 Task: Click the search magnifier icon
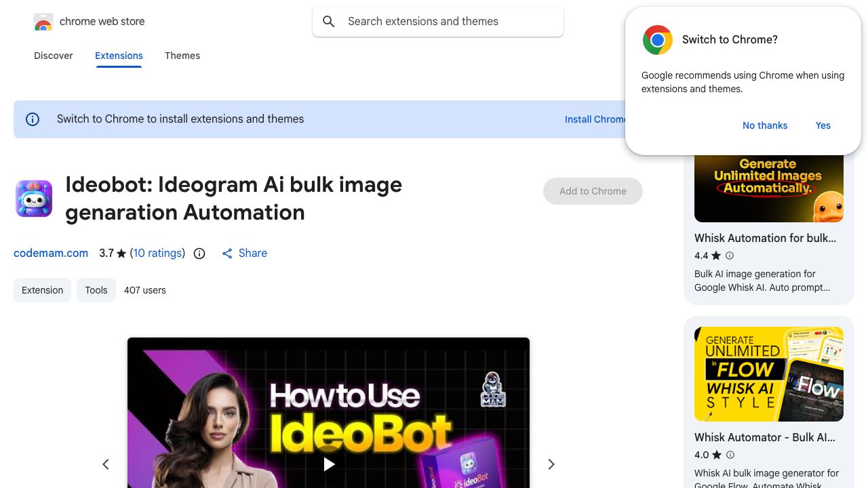coord(329,22)
